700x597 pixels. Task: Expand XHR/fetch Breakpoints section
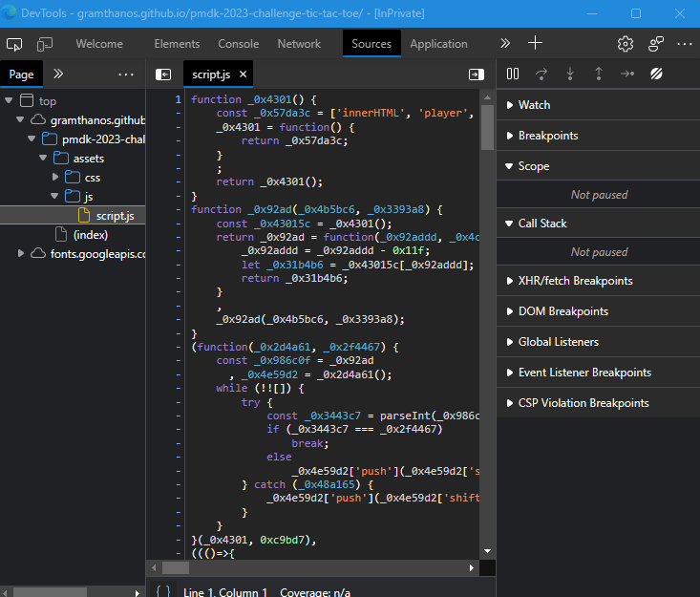(x=575, y=281)
